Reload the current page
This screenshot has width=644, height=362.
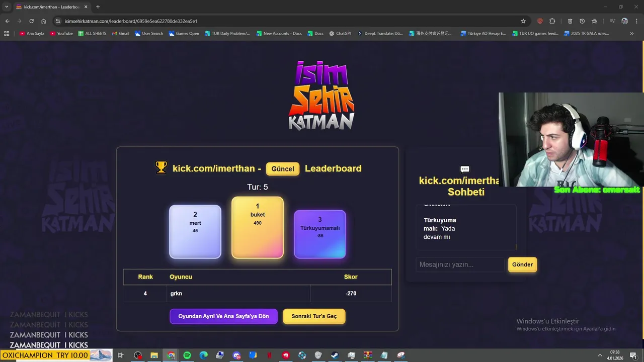[31, 21]
